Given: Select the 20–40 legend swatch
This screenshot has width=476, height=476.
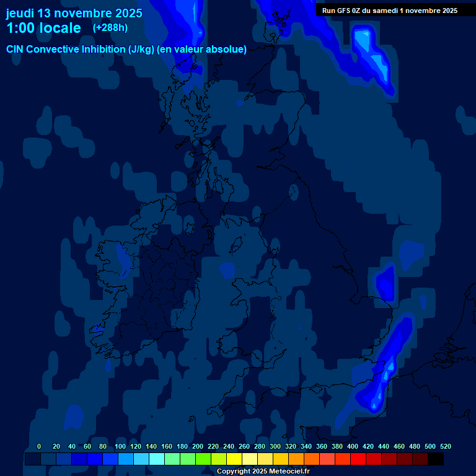Looking at the screenshot, I should coord(64,459).
